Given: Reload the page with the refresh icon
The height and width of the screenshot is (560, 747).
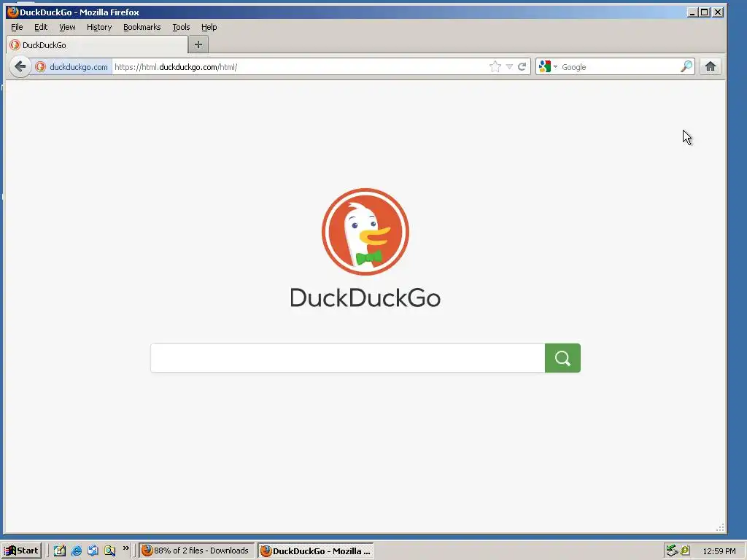Looking at the screenshot, I should (x=522, y=66).
